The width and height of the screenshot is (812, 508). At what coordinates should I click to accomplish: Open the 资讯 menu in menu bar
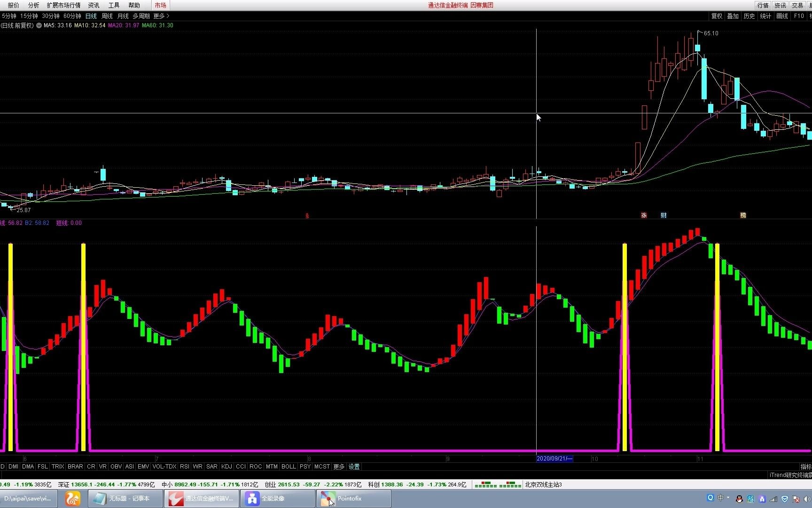(94, 5)
